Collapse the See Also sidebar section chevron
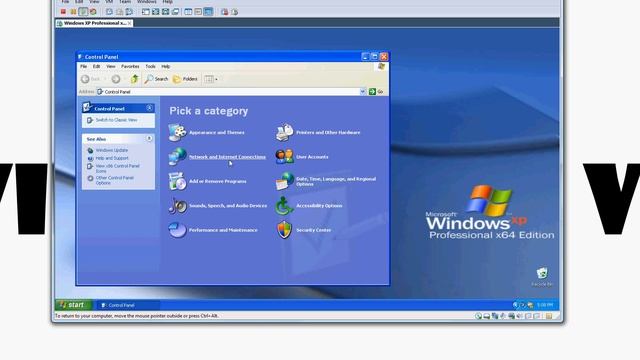The image size is (640, 360). [x=149, y=139]
